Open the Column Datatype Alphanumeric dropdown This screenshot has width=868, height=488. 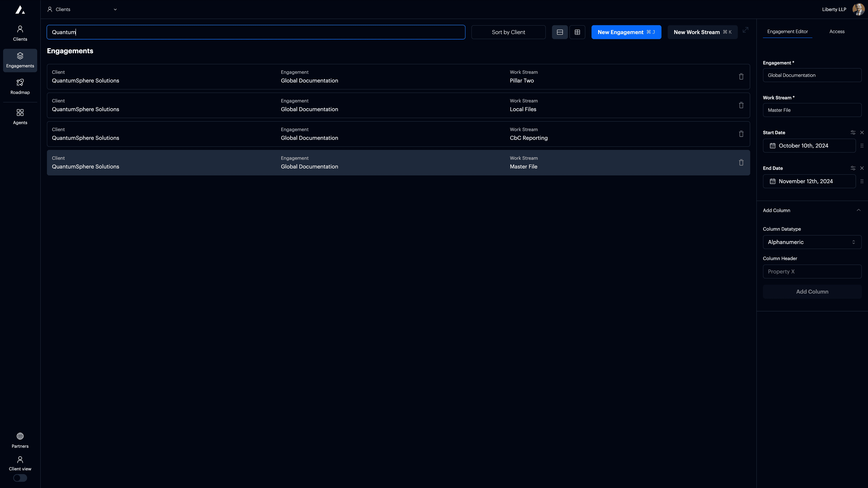pos(812,242)
